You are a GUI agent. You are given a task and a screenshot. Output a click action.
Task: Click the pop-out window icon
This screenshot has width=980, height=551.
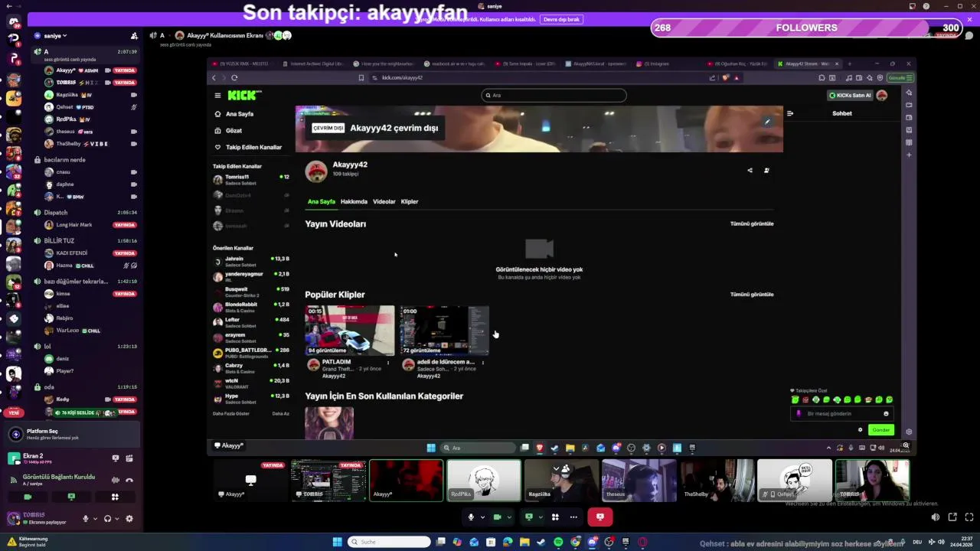(x=952, y=517)
